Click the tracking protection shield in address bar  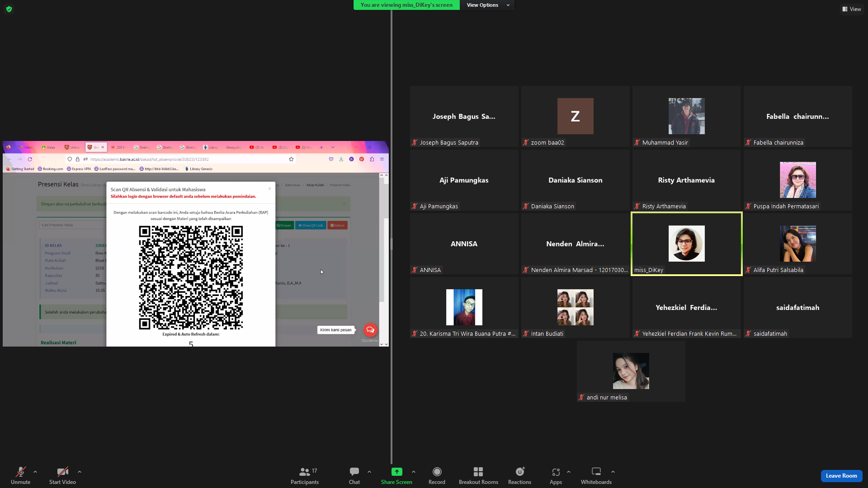click(70, 159)
